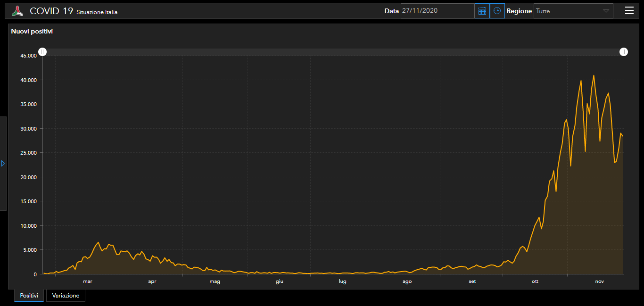Grab the right time range slider handle
The height and width of the screenshot is (306, 644).
click(624, 52)
